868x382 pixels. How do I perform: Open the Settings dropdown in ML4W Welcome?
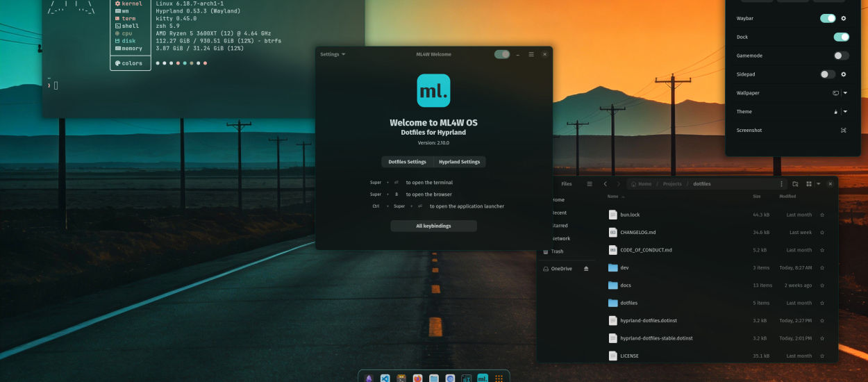coord(333,54)
